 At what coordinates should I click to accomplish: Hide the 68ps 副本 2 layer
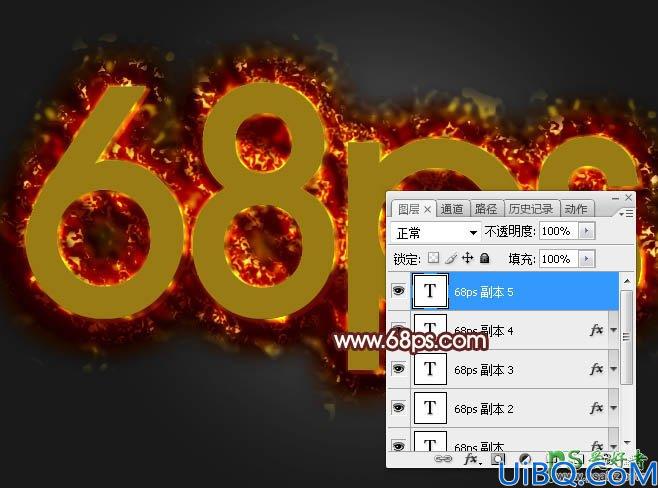398,407
